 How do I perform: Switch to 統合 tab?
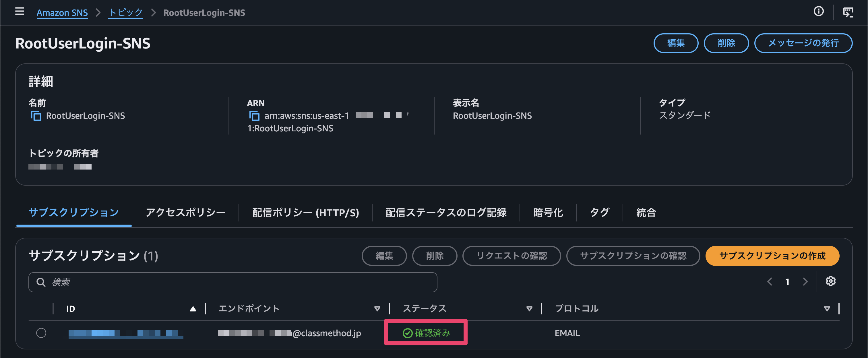[646, 213]
